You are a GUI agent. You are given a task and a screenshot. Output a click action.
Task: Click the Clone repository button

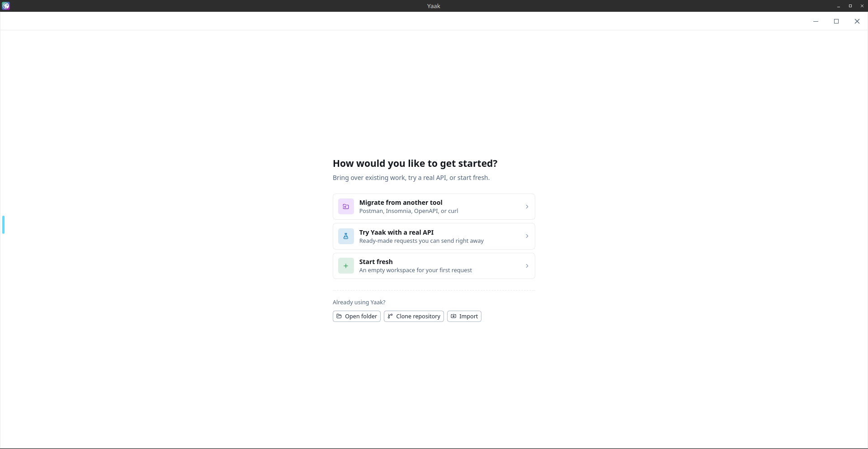[x=414, y=316]
